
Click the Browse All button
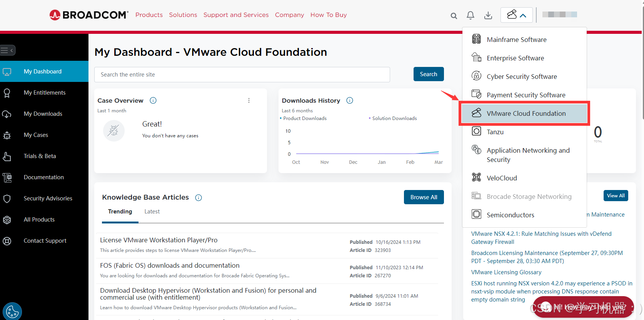[x=424, y=197]
